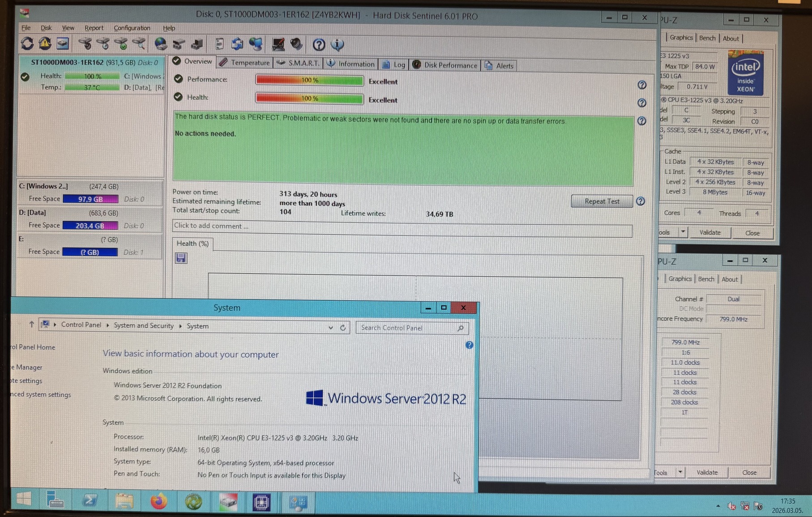Click the blue circular-arrows document toolbar icon
Screen dimensions: 812x517
coord(237,44)
